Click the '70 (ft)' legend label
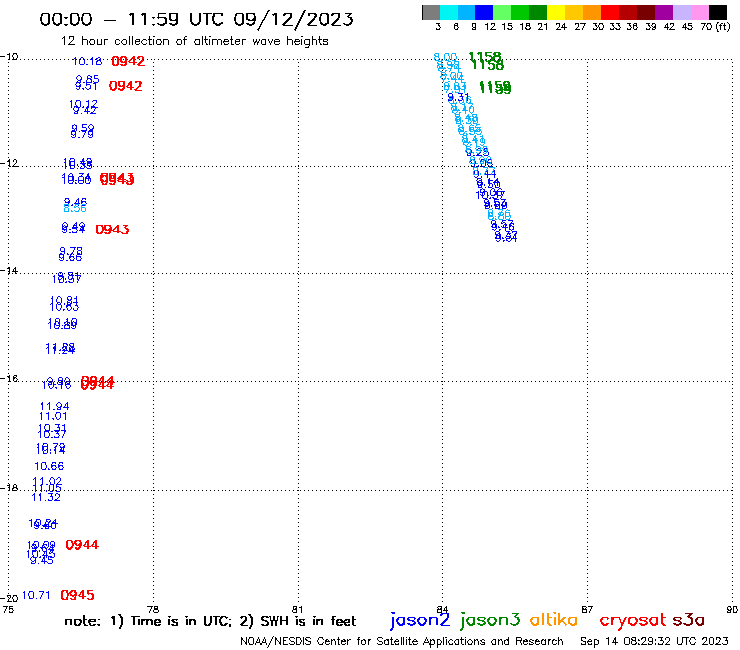 click(715, 26)
